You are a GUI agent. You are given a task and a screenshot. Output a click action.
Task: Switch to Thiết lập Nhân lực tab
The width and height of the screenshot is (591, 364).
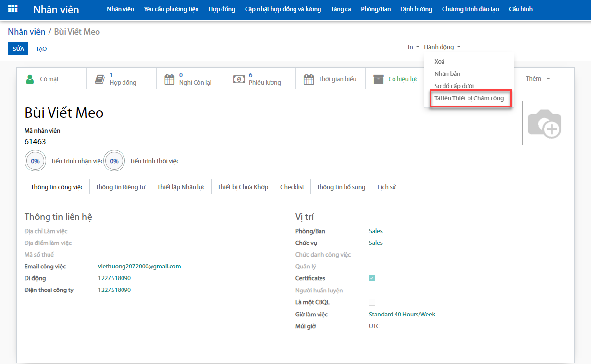pyautogui.click(x=181, y=187)
